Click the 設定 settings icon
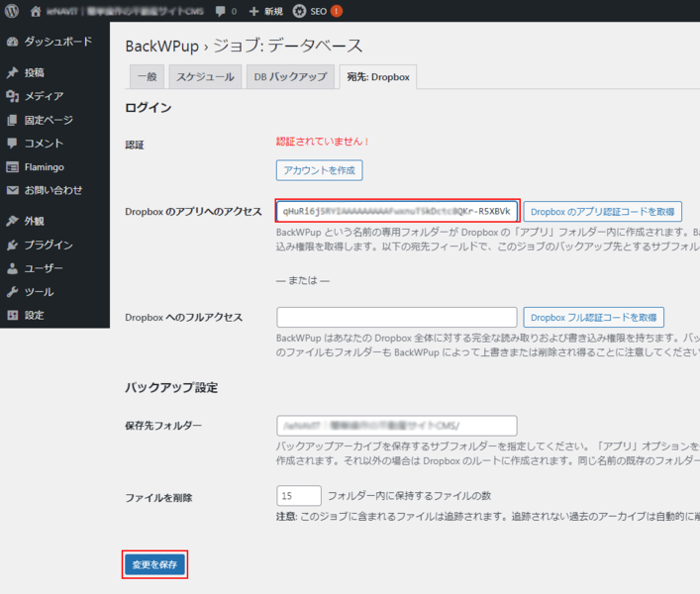This screenshot has height=594, width=700. [13, 315]
